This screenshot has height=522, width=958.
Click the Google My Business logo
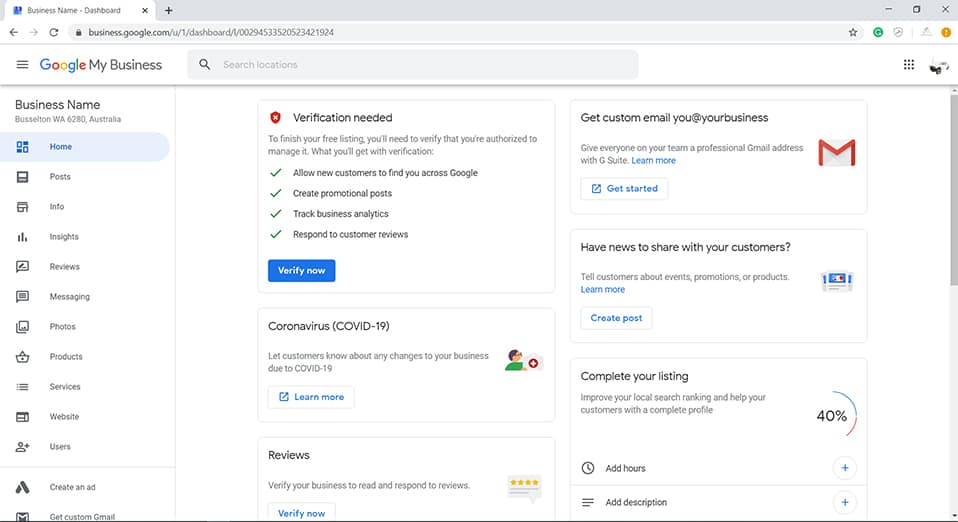pos(101,65)
